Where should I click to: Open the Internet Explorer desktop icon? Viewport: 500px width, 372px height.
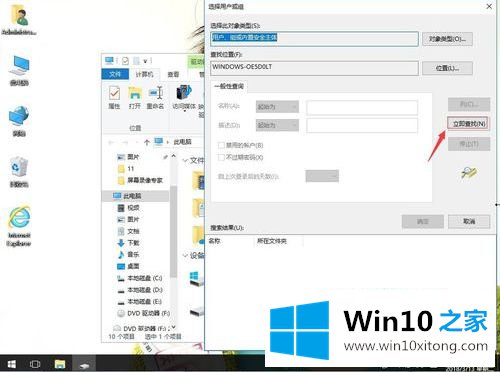[19, 226]
